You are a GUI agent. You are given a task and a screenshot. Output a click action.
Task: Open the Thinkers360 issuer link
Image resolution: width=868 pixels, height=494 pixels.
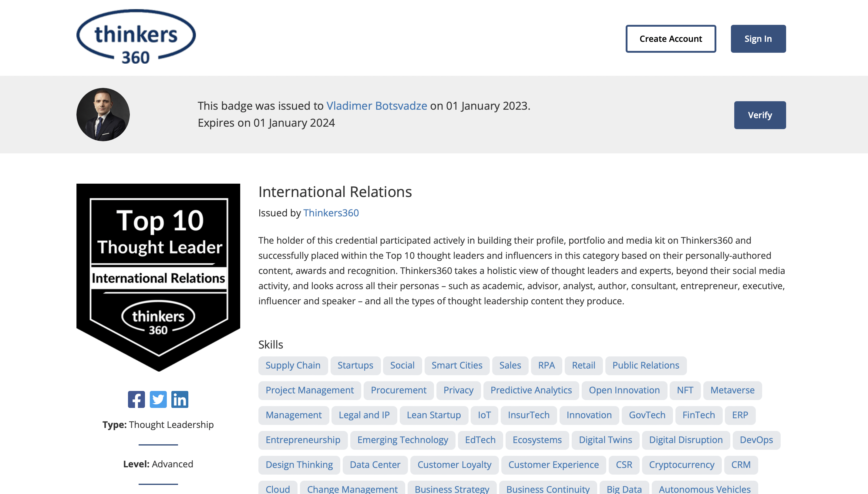(x=331, y=213)
